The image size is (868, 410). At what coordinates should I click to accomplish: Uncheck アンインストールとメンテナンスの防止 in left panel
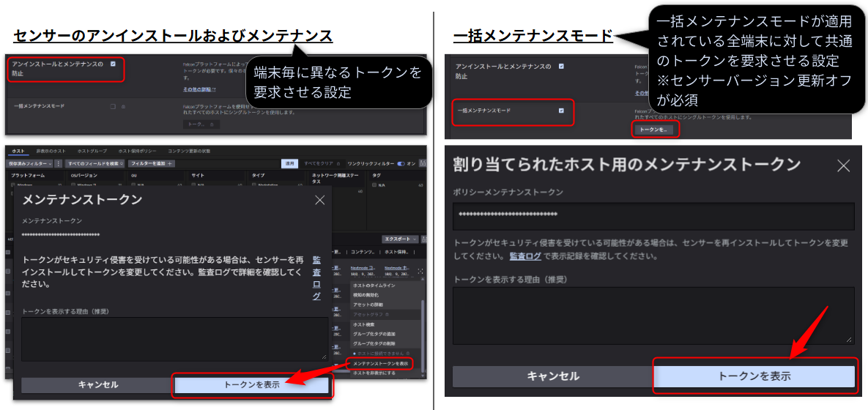tap(113, 64)
